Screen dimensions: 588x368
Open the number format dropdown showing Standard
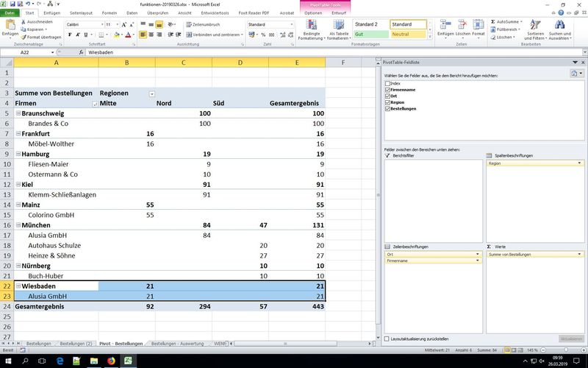pyautogui.click(x=293, y=24)
